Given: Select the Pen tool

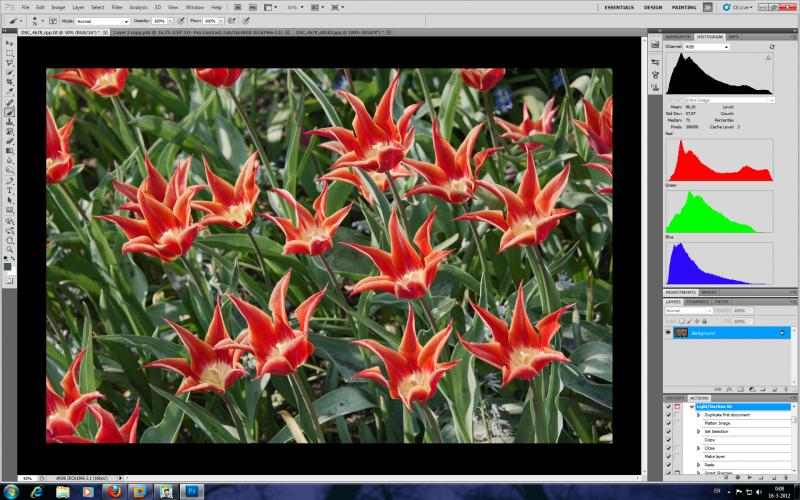Looking at the screenshot, I should point(9,181).
